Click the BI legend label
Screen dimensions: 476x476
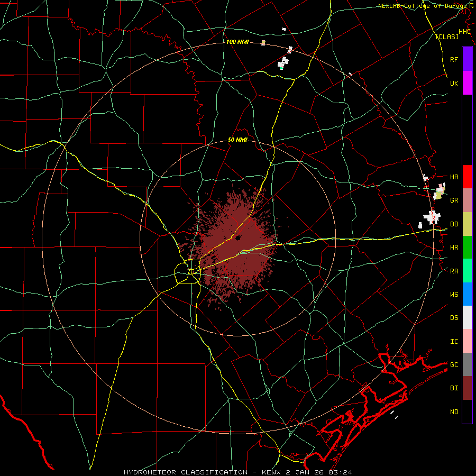pyautogui.click(x=454, y=388)
